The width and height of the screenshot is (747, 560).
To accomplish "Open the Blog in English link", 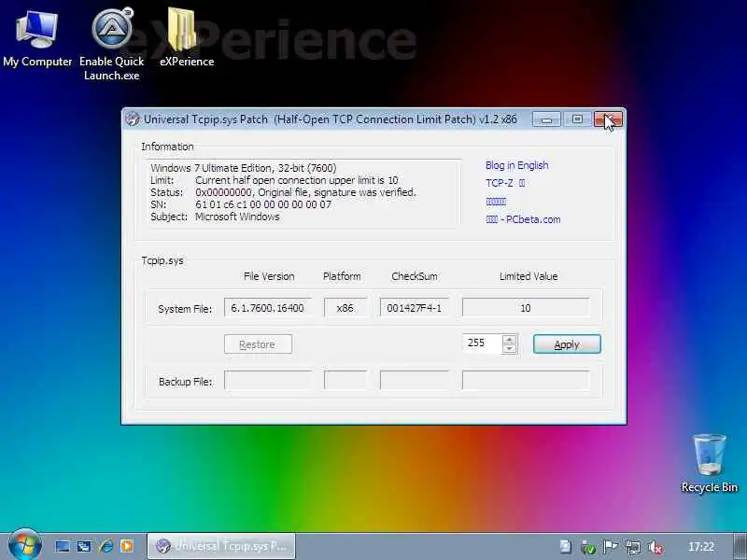I will (517, 165).
